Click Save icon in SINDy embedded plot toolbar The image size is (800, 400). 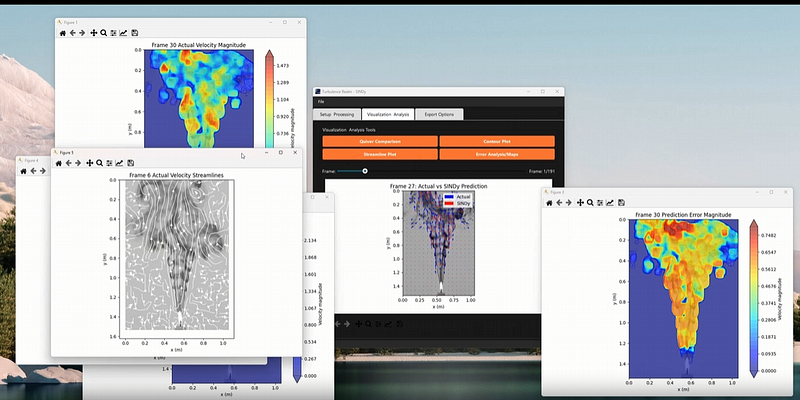tap(400, 324)
